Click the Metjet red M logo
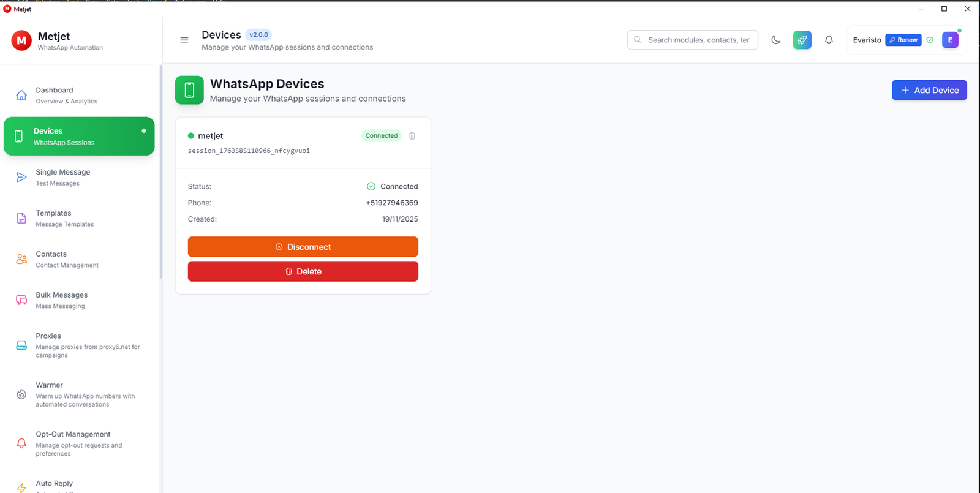This screenshot has width=980, height=493. 21,40
